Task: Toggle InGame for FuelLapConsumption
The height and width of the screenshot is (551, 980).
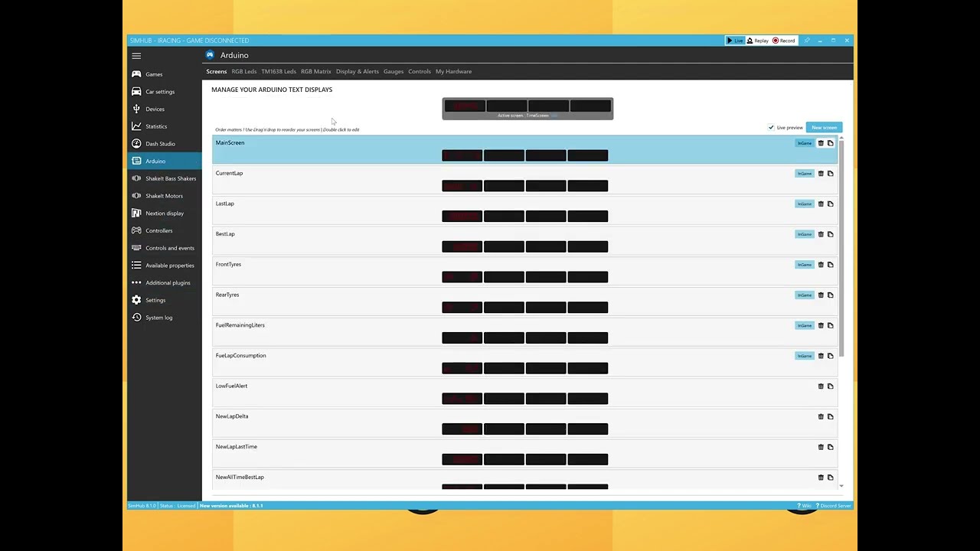Action: (804, 356)
